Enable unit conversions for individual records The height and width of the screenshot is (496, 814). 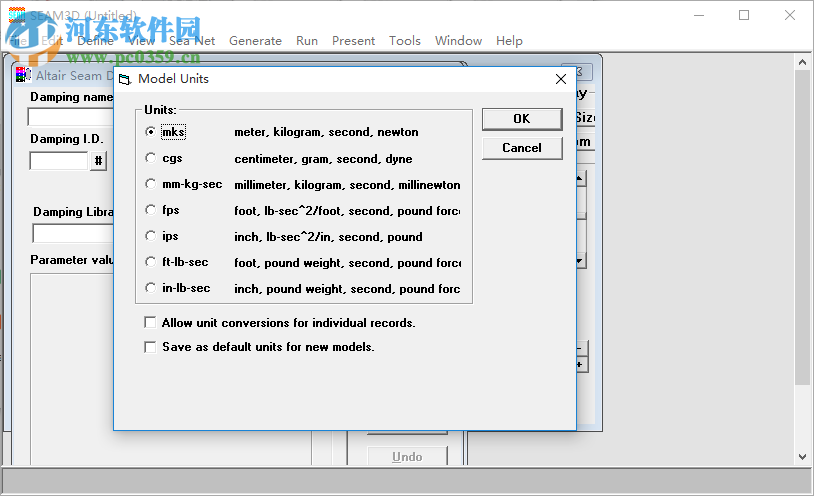pos(150,323)
